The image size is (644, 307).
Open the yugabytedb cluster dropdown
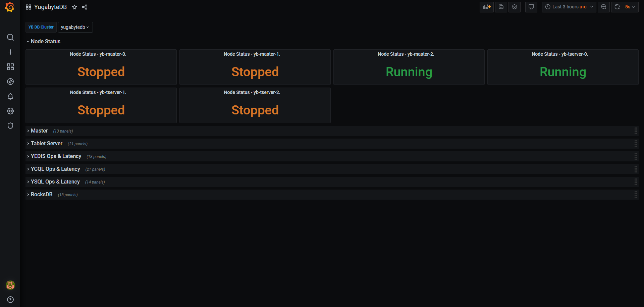(75, 27)
